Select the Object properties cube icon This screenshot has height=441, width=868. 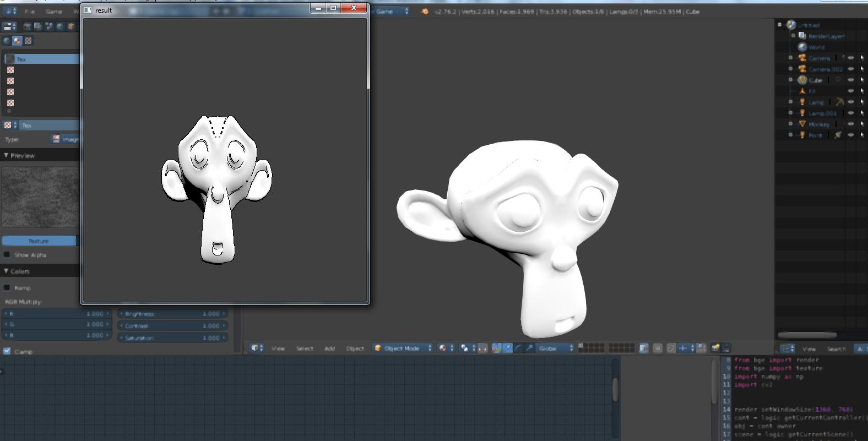pyautogui.click(x=70, y=26)
